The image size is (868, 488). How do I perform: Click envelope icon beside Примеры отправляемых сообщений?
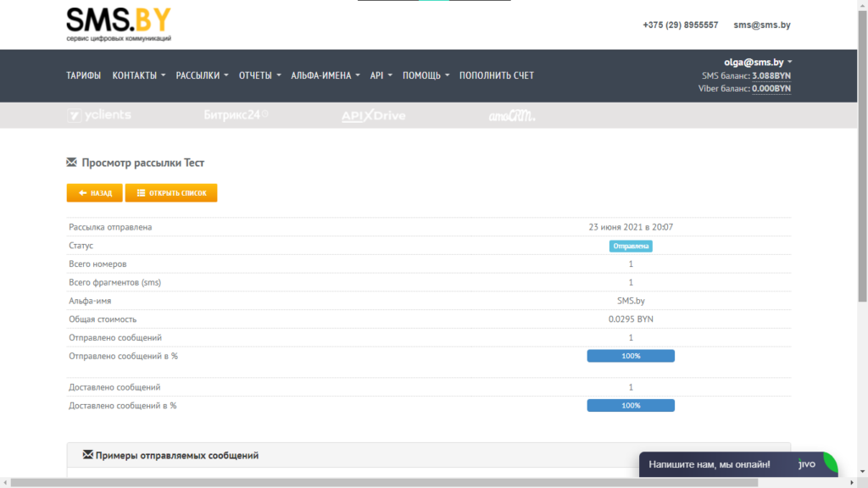pos(87,455)
